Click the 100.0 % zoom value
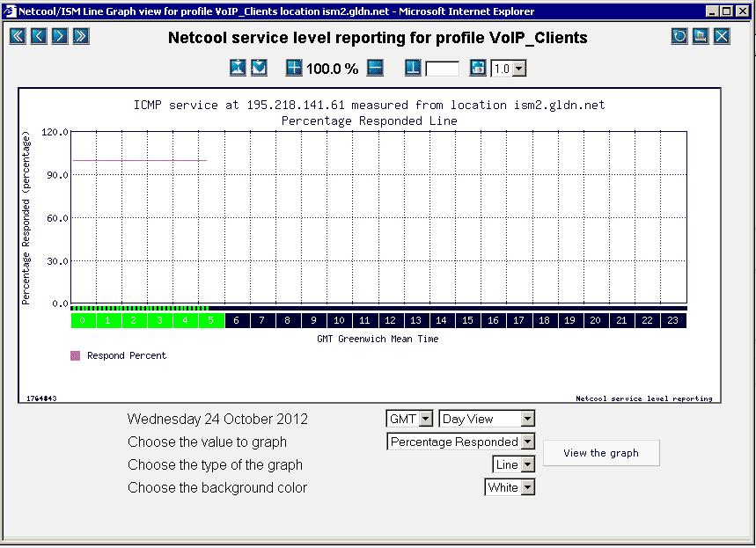Viewport: 756px width, 548px height. (x=332, y=69)
